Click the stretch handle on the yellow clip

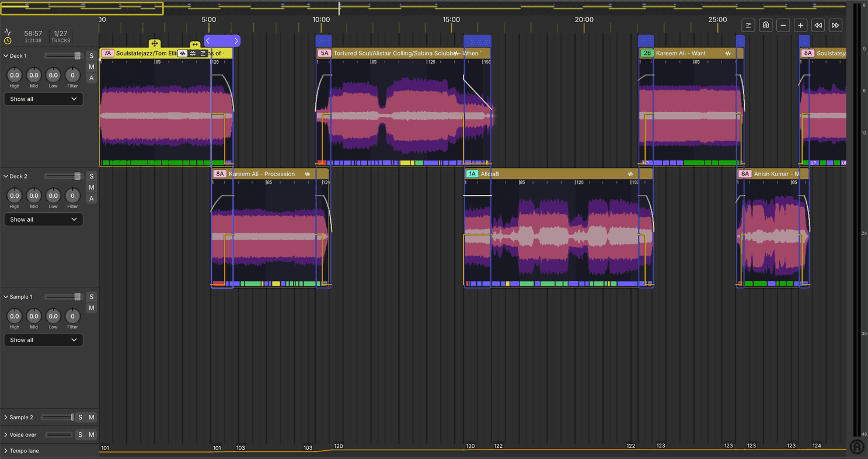pyautogui.click(x=194, y=44)
